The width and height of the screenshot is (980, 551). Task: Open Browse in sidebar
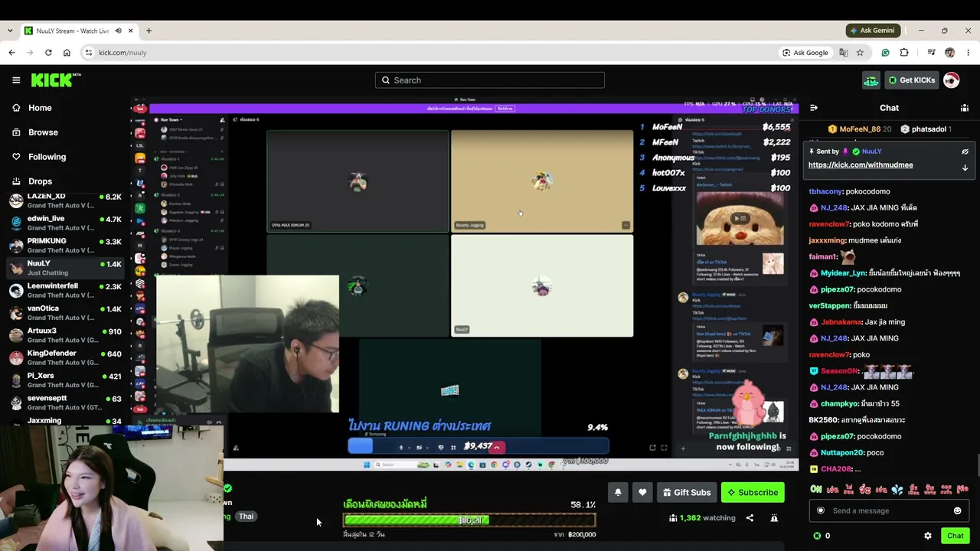coord(43,132)
